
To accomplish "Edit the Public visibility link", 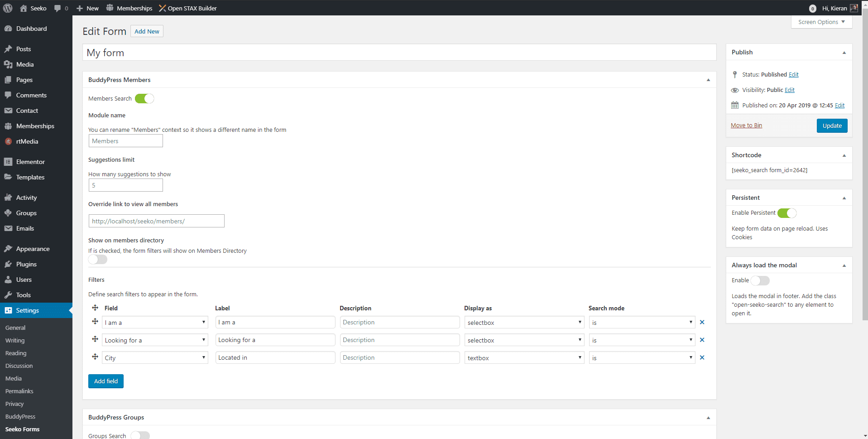I will pos(790,90).
